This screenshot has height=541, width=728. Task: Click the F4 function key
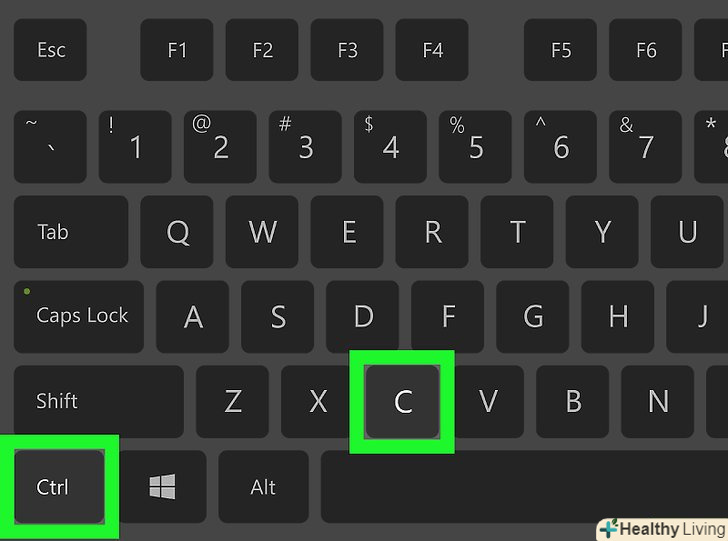point(432,50)
